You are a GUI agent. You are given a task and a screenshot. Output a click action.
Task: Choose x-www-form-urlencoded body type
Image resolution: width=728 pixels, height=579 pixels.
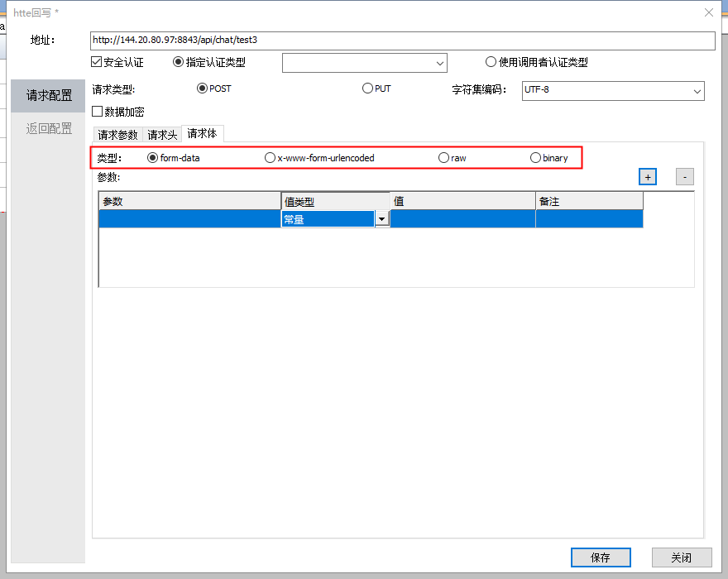pos(270,158)
